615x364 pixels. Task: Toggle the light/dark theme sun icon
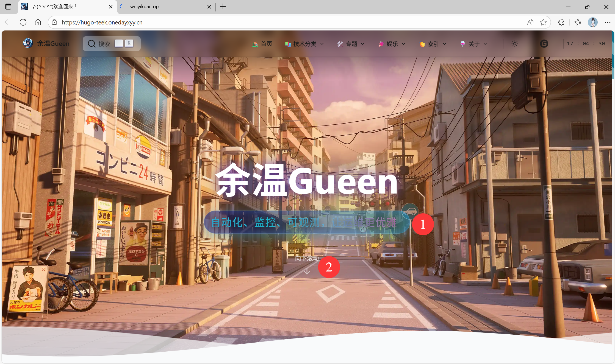point(515,44)
